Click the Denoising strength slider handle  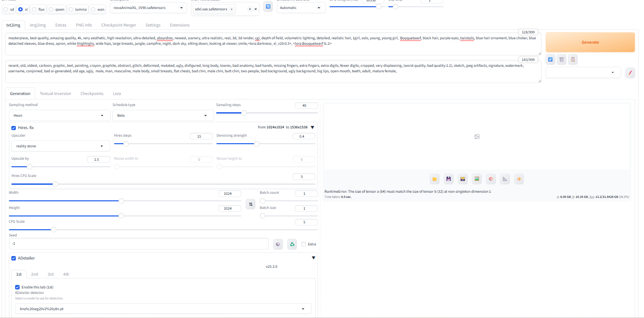256,144
